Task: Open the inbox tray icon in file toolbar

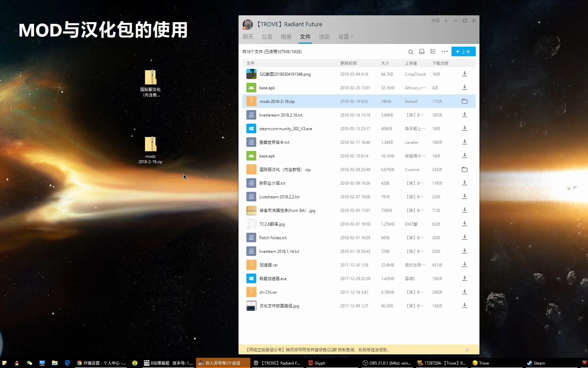Action: click(x=422, y=51)
